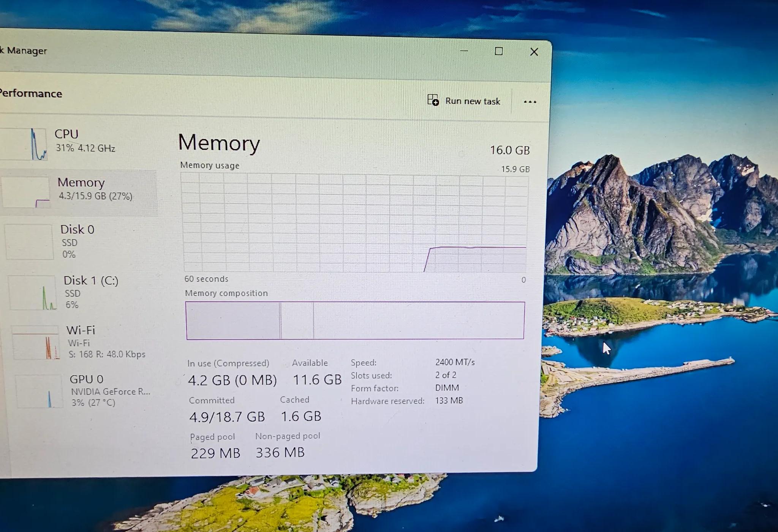The height and width of the screenshot is (532, 778).
Task: Click the Disk 1 activity mini graph
Action: point(33,292)
